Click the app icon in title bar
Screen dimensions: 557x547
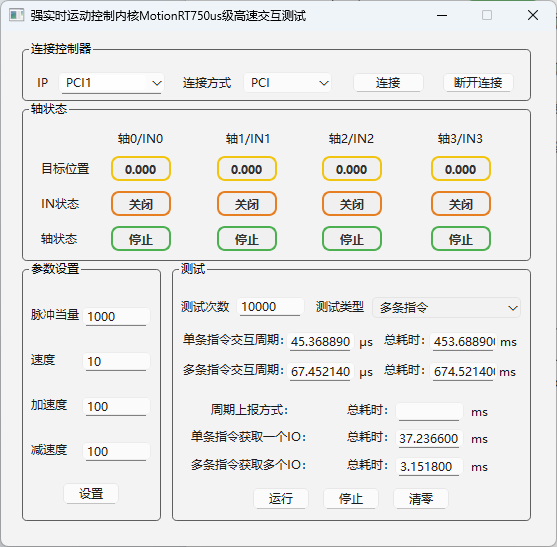click(16, 15)
